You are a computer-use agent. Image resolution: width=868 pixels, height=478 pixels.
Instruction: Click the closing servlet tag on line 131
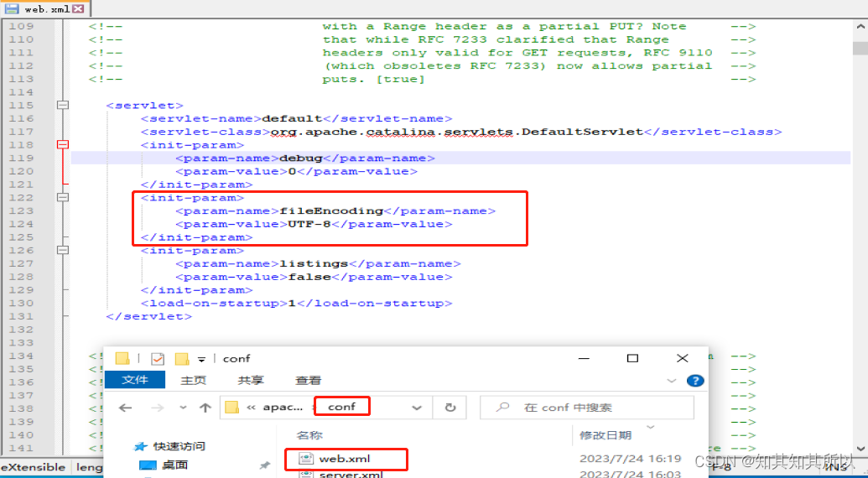pyautogui.click(x=149, y=316)
